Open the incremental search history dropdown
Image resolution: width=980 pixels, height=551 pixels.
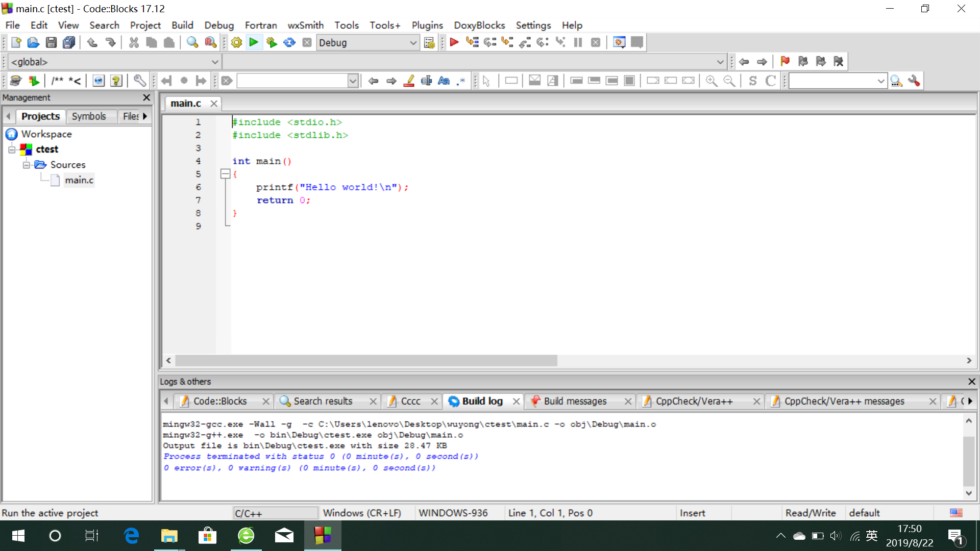pyautogui.click(x=353, y=81)
